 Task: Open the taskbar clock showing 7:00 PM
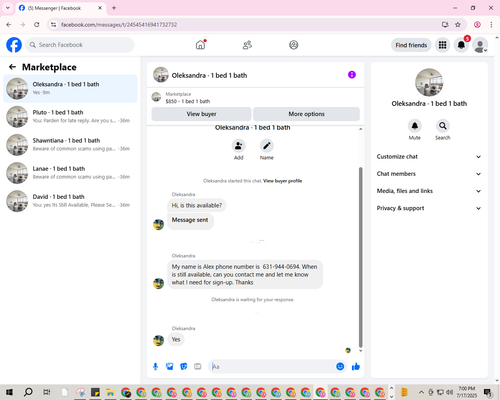coord(466,392)
